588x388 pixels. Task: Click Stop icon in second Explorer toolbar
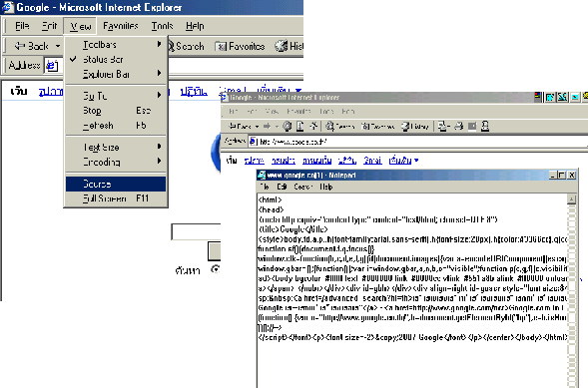point(288,127)
